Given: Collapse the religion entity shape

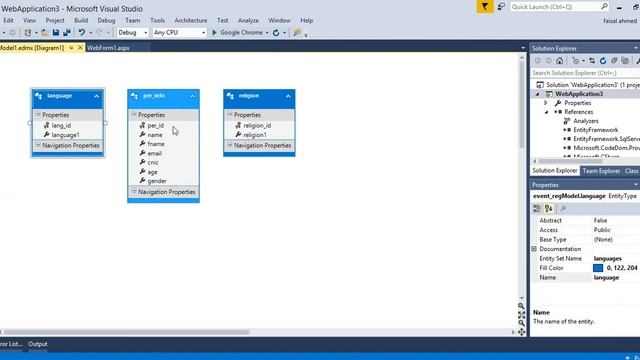Looking at the screenshot, I should pyautogui.click(x=288, y=96).
